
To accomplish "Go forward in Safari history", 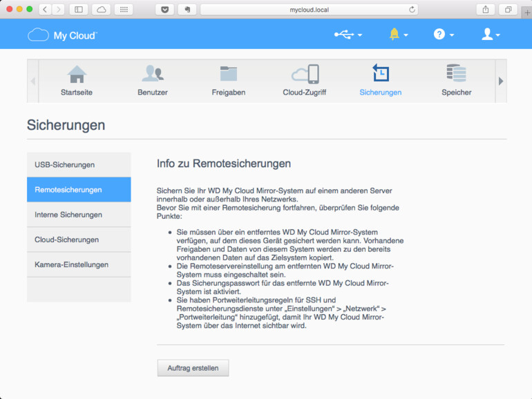I will pos(58,10).
